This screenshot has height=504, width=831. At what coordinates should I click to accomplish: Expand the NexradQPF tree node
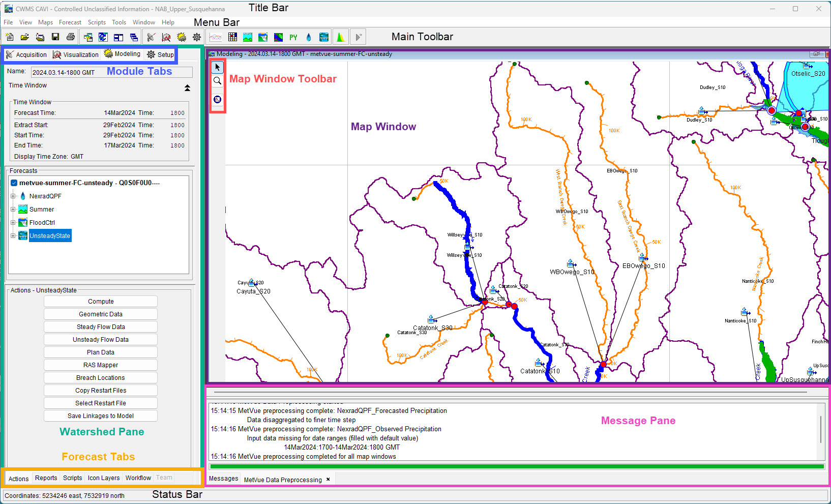point(13,196)
